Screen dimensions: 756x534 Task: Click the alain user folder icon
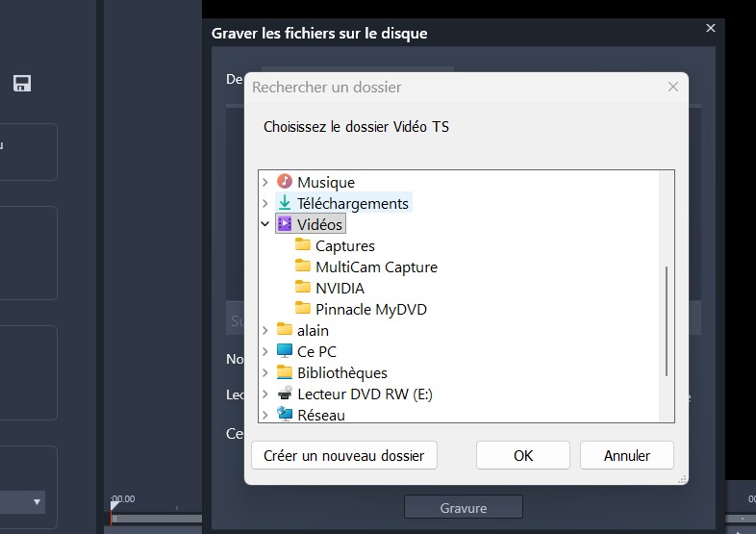coord(285,329)
